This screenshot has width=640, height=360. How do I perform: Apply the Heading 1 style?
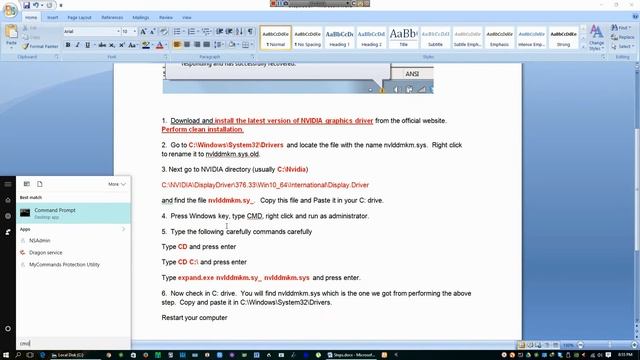(339, 38)
